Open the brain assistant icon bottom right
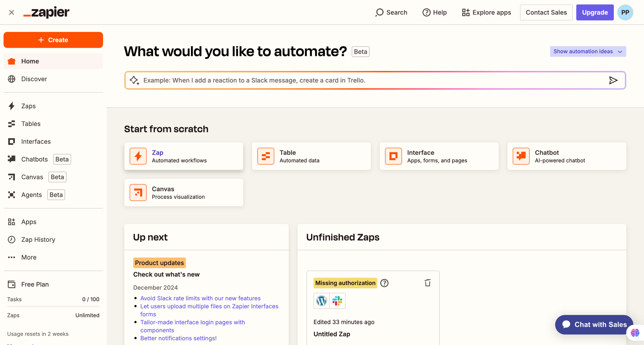The width and height of the screenshot is (644, 345). [635, 333]
